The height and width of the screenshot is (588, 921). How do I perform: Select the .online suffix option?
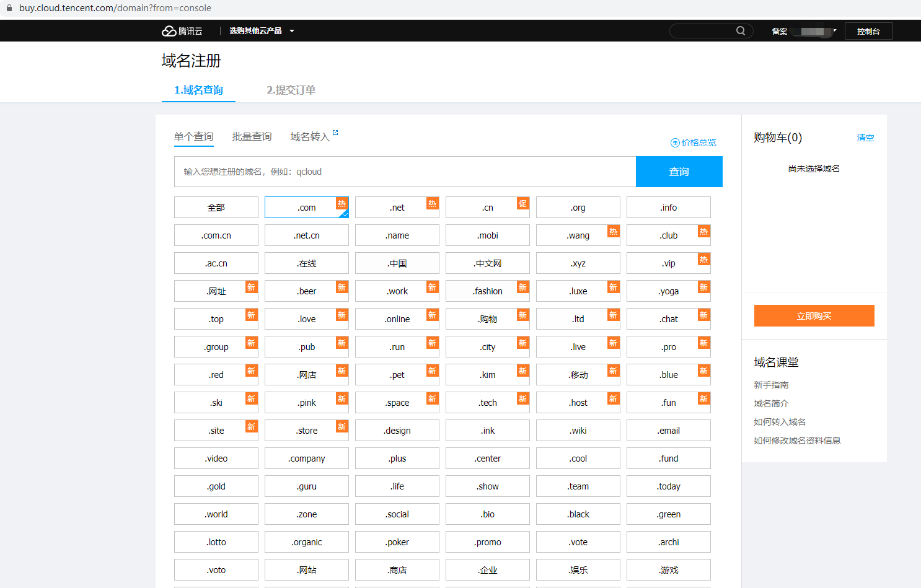pyautogui.click(x=397, y=319)
